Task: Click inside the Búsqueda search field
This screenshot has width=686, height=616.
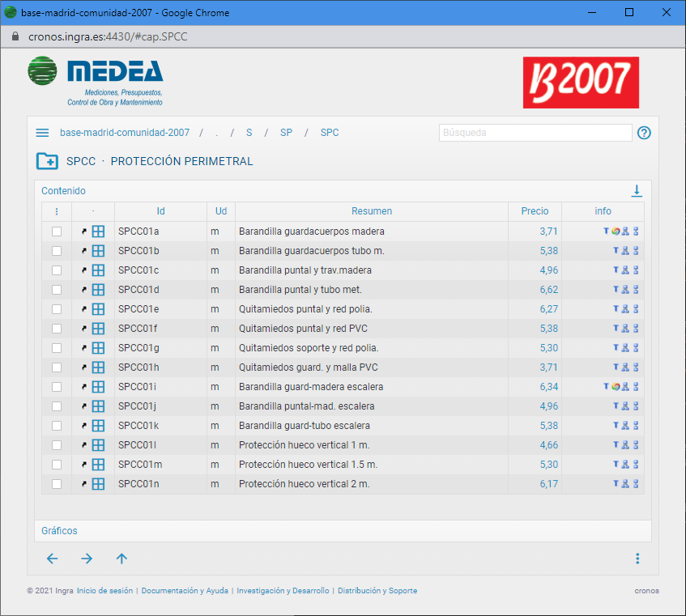Action: 535,133
